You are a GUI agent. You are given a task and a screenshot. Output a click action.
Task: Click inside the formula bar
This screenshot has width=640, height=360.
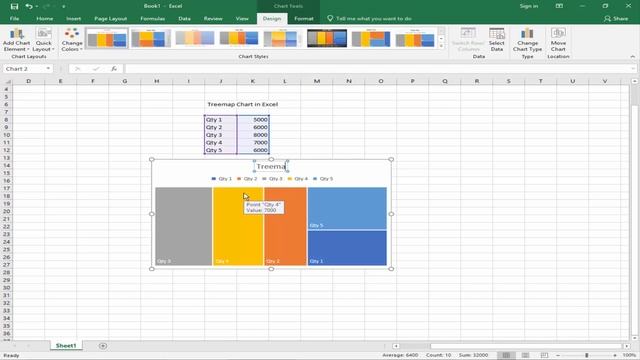(380, 69)
